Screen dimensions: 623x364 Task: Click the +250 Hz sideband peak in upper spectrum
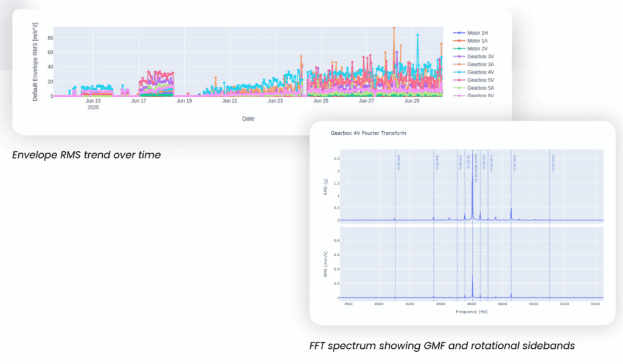click(x=511, y=210)
